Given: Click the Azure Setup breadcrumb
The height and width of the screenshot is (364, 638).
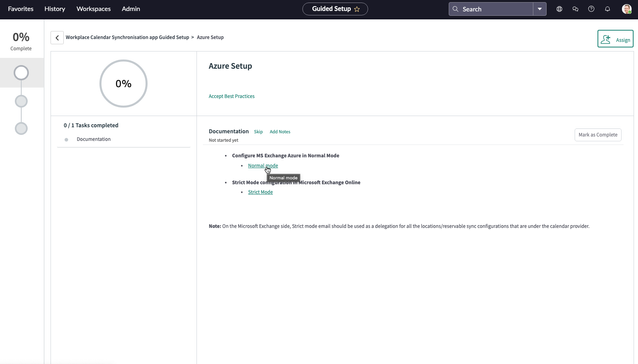Looking at the screenshot, I should pos(210,37).
